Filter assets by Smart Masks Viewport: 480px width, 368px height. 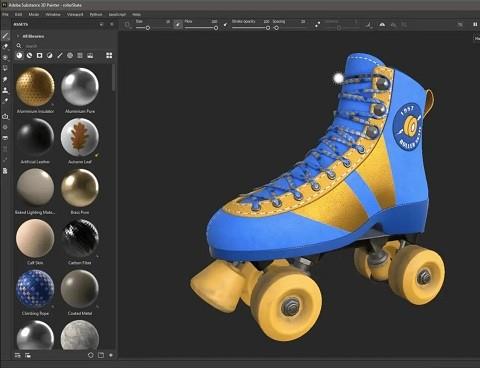pos(39,55)
